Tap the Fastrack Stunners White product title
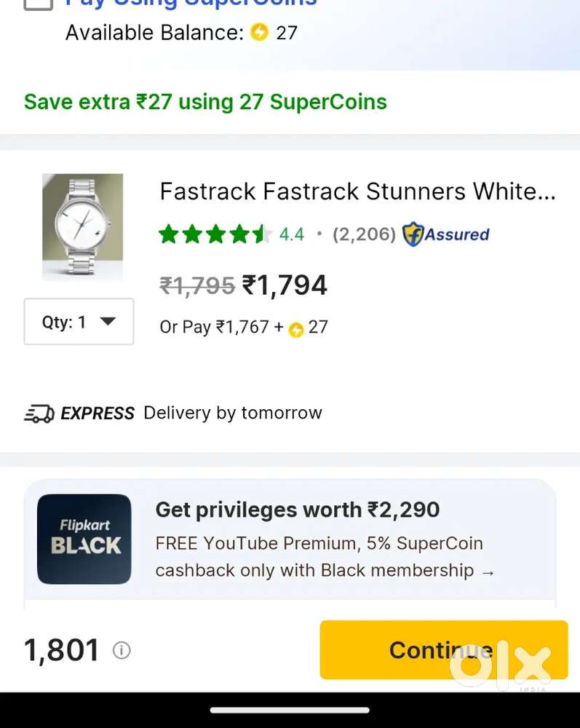 point(357,191)
